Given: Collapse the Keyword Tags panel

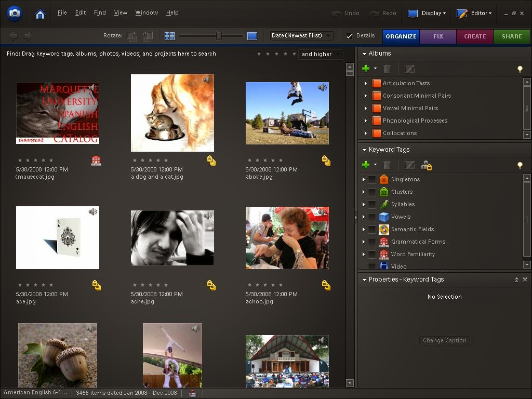Looking at the screenshot, I should (364, 150).
